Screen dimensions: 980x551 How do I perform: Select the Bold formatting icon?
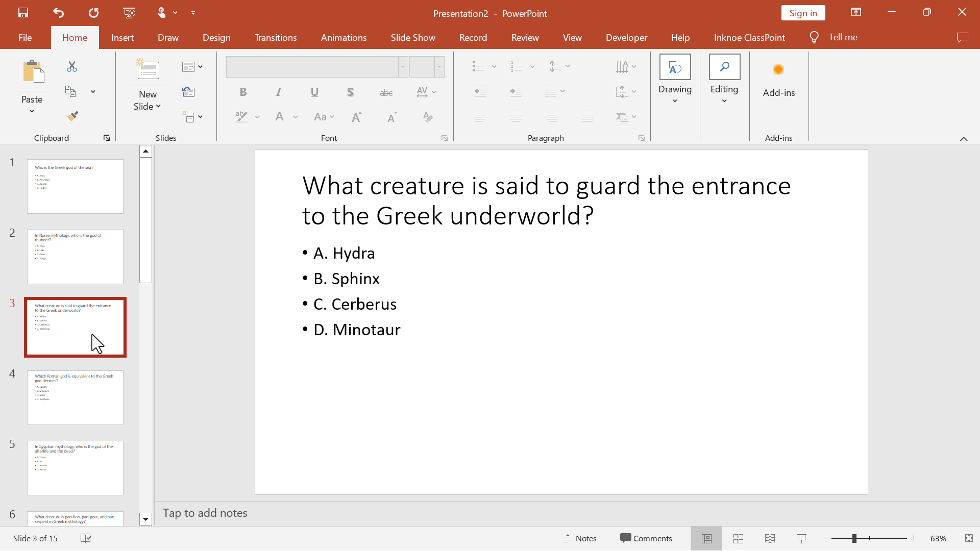242,91
